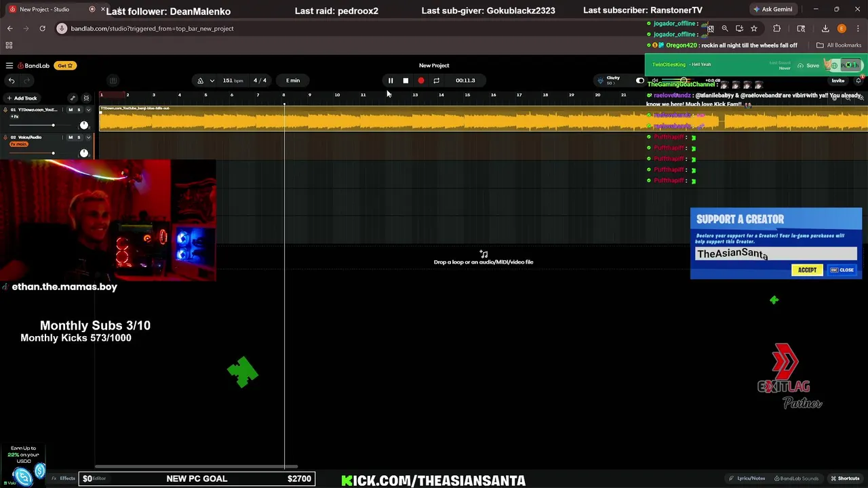Solo track 01 YTDown.com
Image resolution: width=868 pixels, height=488 pixels.
(79, 110)
